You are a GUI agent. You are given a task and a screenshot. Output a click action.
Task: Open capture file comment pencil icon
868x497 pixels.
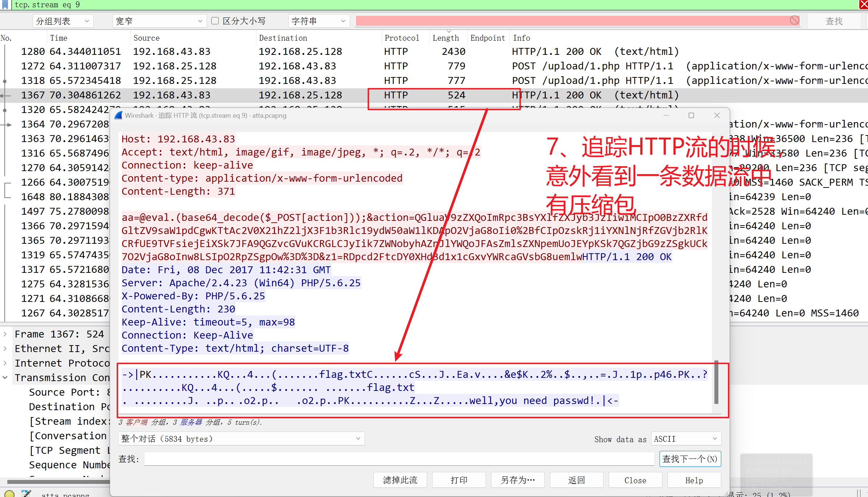[26, 493]
